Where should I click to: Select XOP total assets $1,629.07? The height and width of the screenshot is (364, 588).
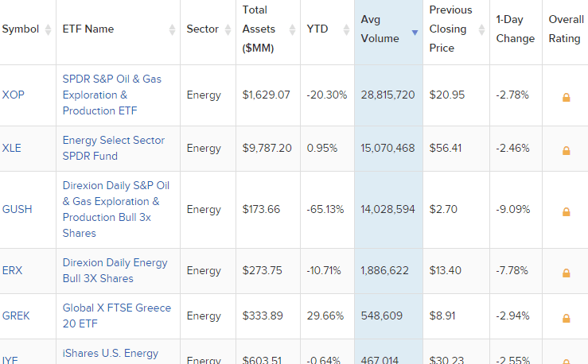click(266, 95)
